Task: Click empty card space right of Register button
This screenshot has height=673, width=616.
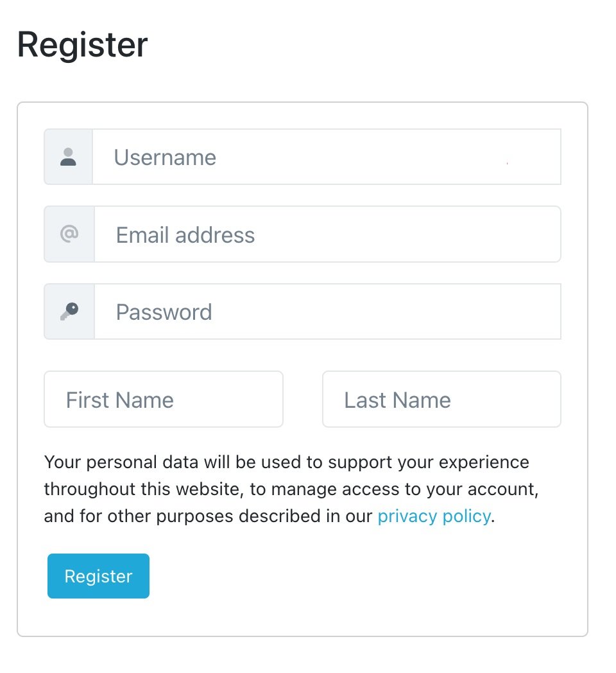Action: coord(364,576)
